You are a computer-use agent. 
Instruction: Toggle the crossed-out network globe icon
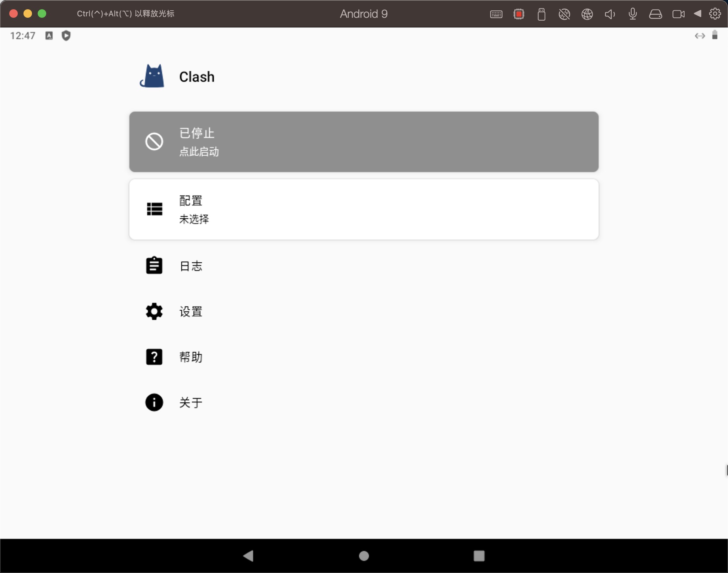[x=564, y=14]
